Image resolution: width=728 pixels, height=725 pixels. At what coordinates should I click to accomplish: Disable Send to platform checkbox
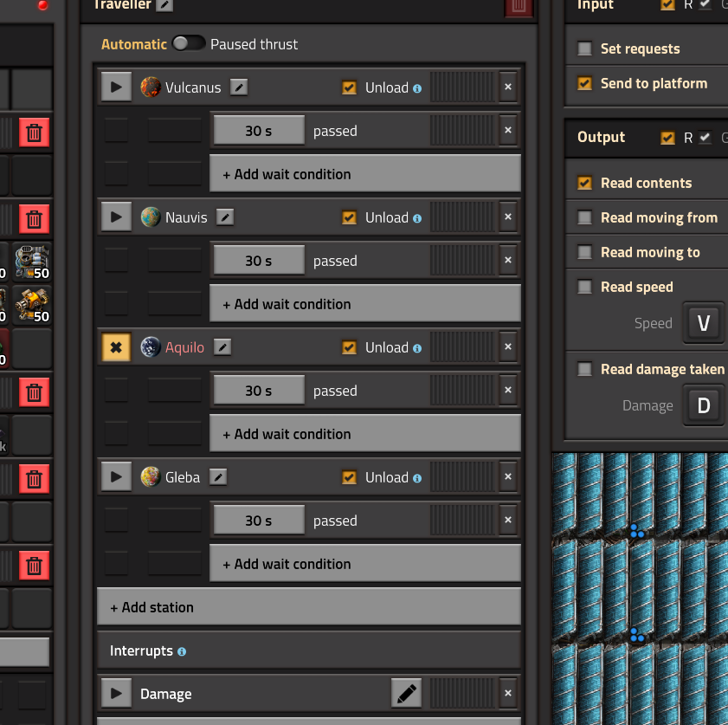coord(584,83)
